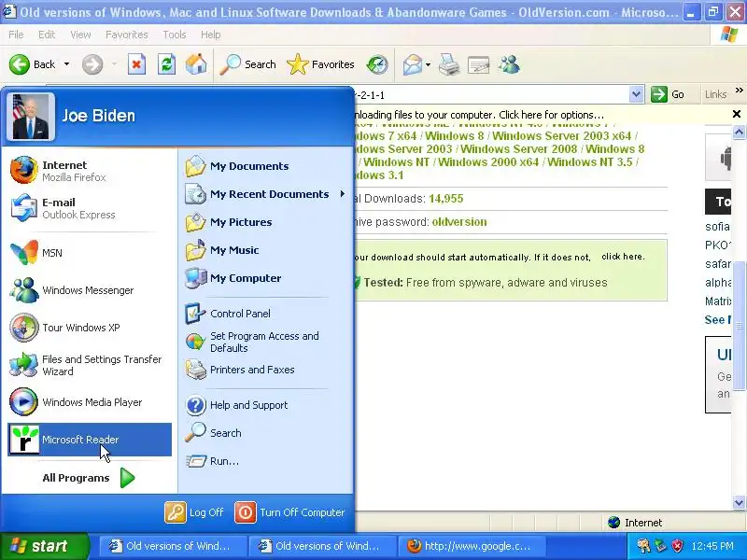Viewport: 747px width, 560px height.
Task: Launch Windows Media Player
Action: 89,402
